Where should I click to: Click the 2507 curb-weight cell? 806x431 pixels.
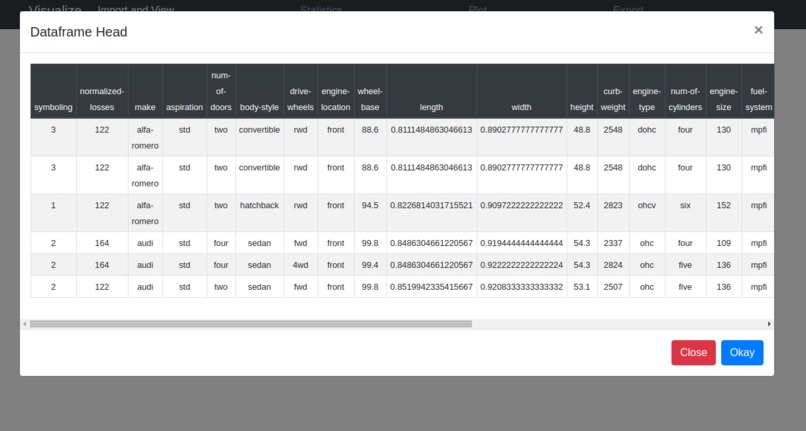click(x=613, y=287)
